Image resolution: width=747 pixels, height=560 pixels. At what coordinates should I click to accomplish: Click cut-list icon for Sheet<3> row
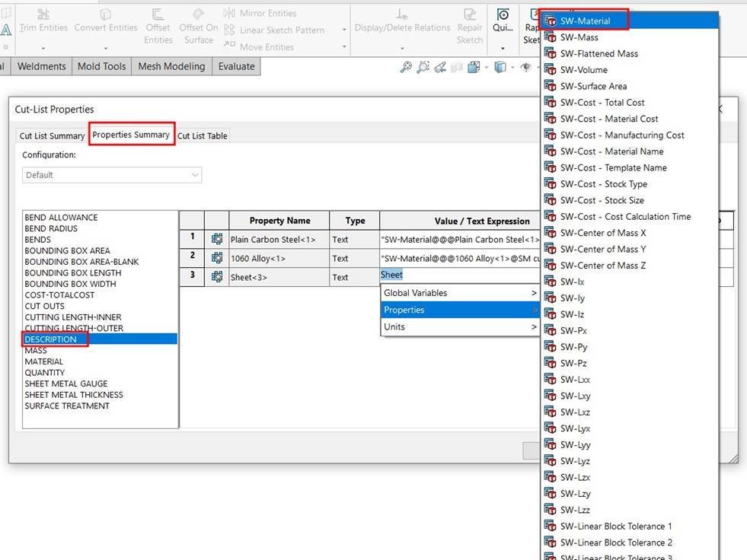pos(216,277)
